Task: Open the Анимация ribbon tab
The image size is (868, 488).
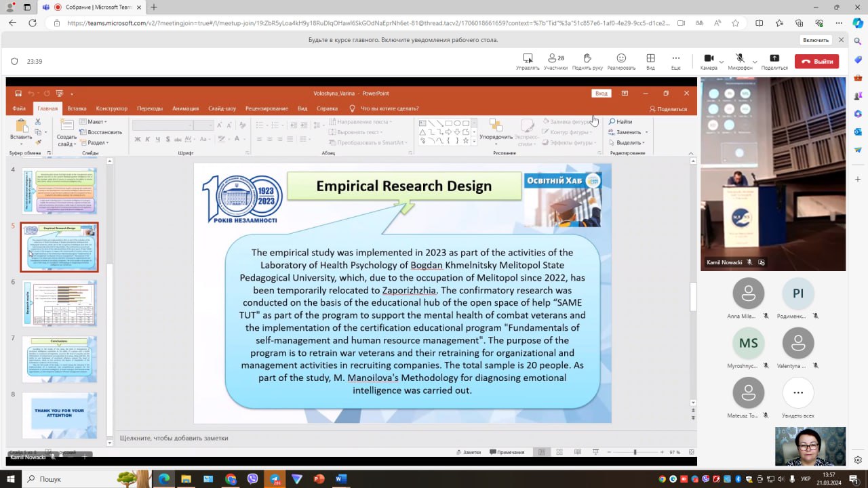Action: 185,108
